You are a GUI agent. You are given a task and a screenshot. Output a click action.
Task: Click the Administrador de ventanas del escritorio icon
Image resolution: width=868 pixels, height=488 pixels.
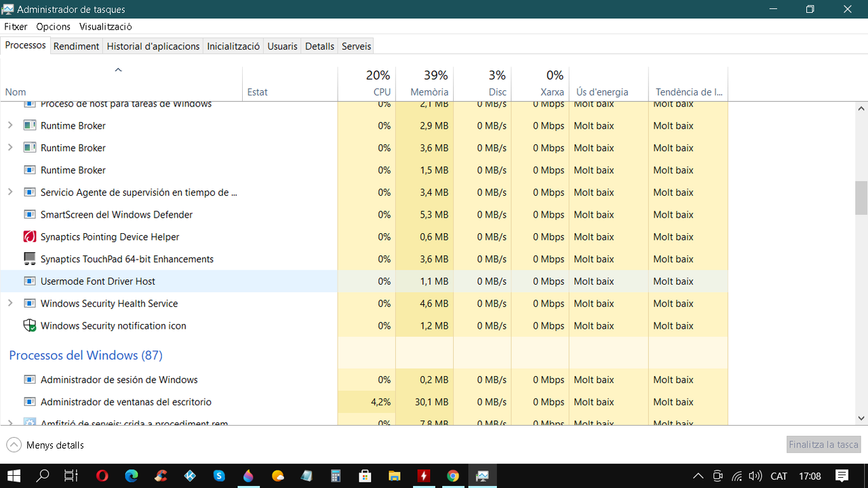click(30, 402)
